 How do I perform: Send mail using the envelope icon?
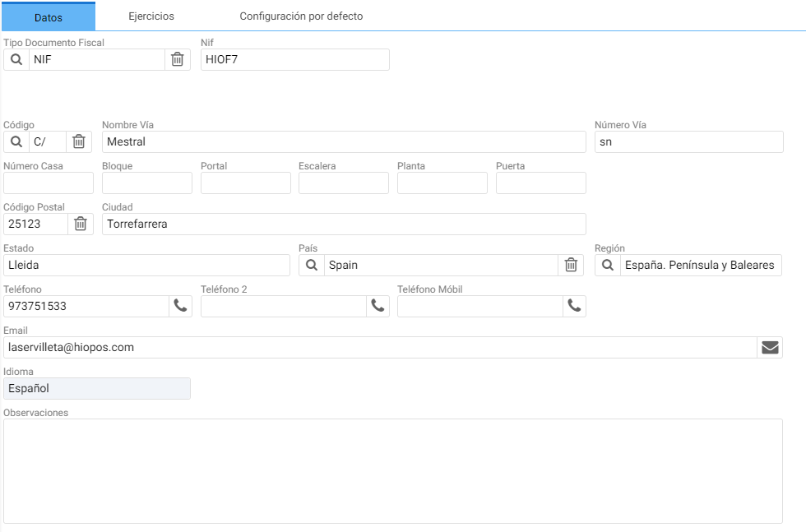770,348
